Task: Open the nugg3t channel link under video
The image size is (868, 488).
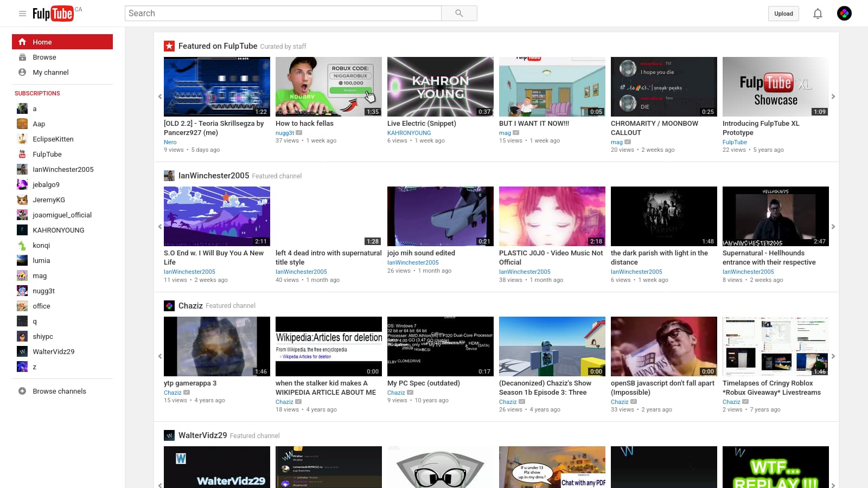Action: (285, 133)
